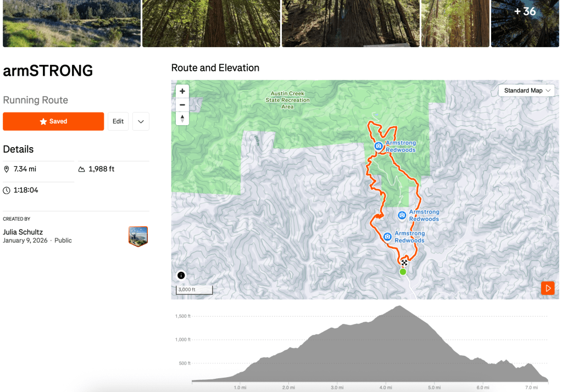Open the middle Armstrong Redwoods photo marker

point(402,215)
